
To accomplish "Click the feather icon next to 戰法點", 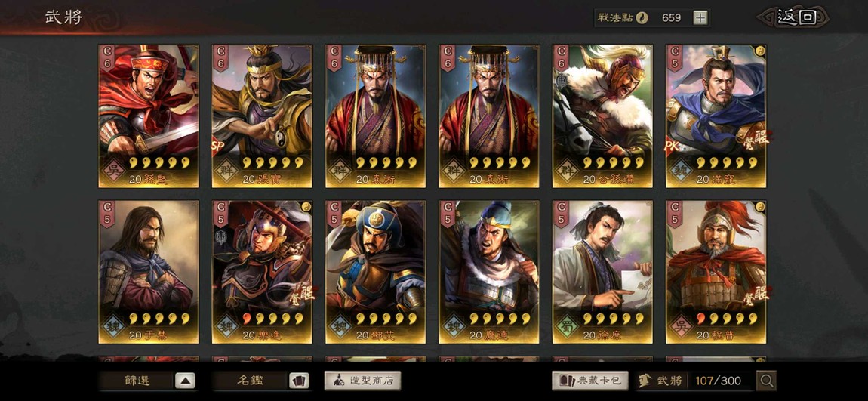I will point(642,17).
